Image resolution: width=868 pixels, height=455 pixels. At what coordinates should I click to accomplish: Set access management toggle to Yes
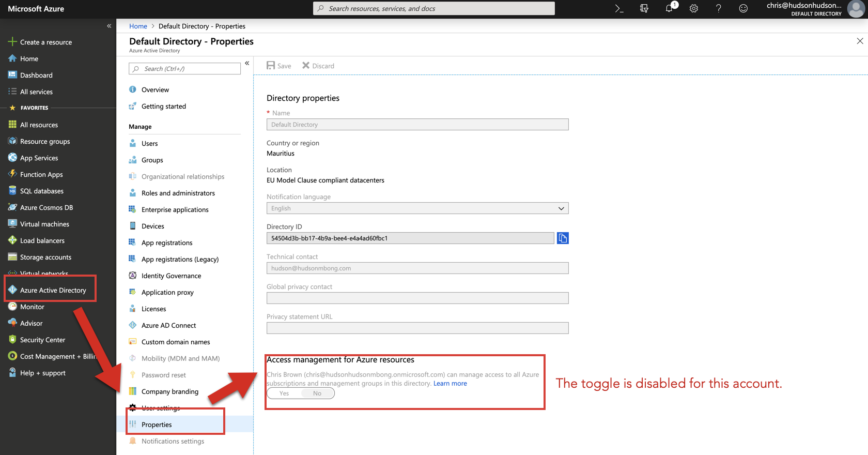click(x=284, y=393)
